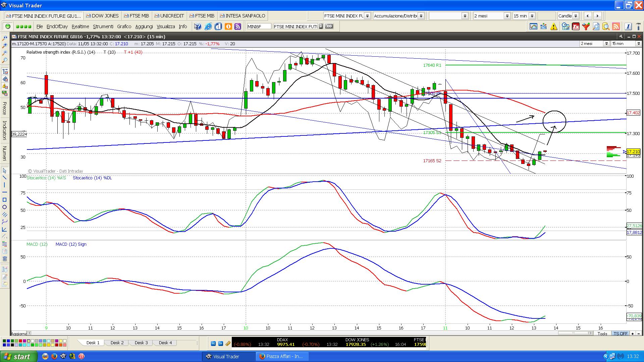Open the Strumenti menu
The image size is (644, 362).
coord(103,26)
